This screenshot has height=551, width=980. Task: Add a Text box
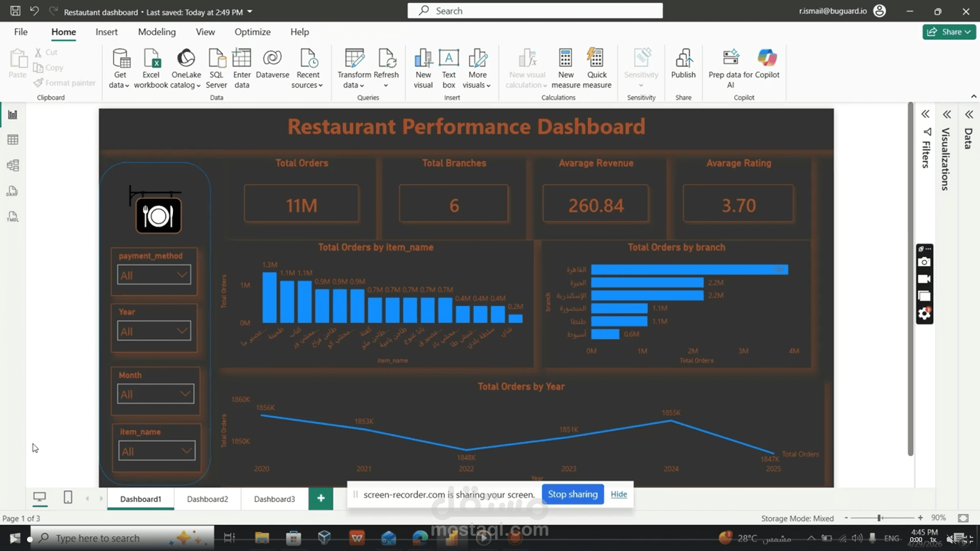click(449, 68)
